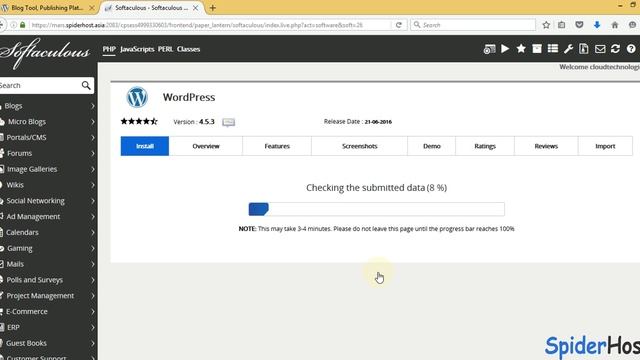
Task: Open settings wrench icon
Action: click(x=568, y=49)
